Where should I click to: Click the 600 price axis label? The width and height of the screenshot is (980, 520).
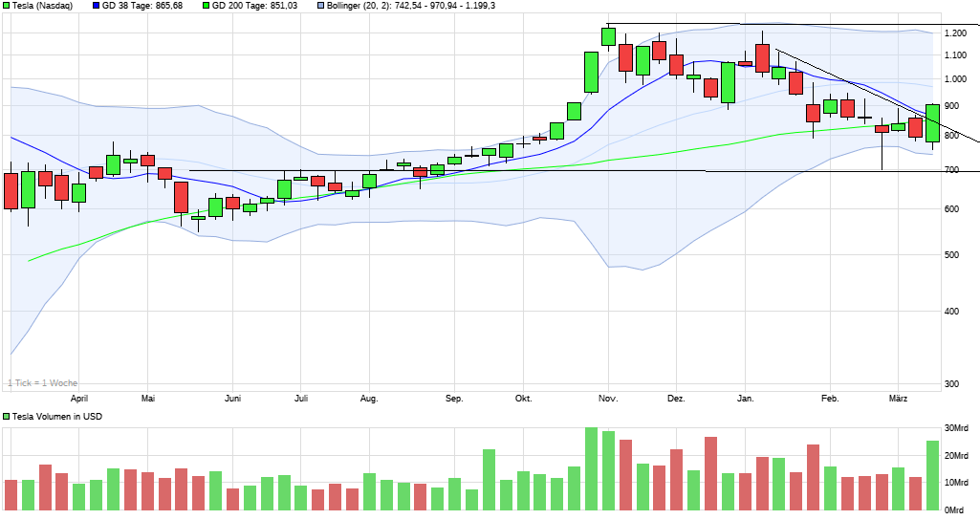951,209
